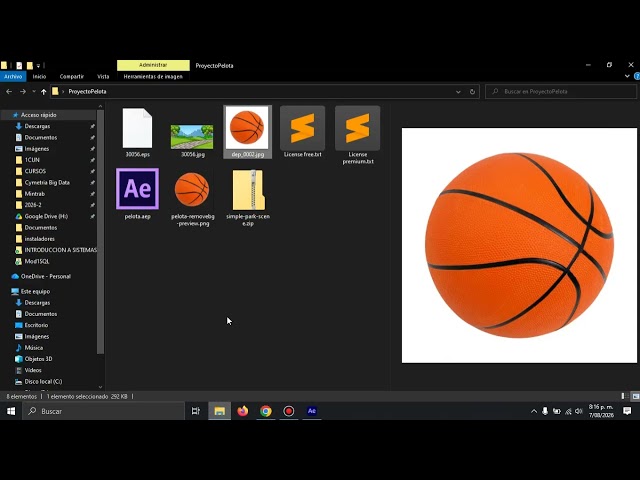Launch Chrome from the taskbar
This screenshot has height=480, width=640.
pos(266,411)
